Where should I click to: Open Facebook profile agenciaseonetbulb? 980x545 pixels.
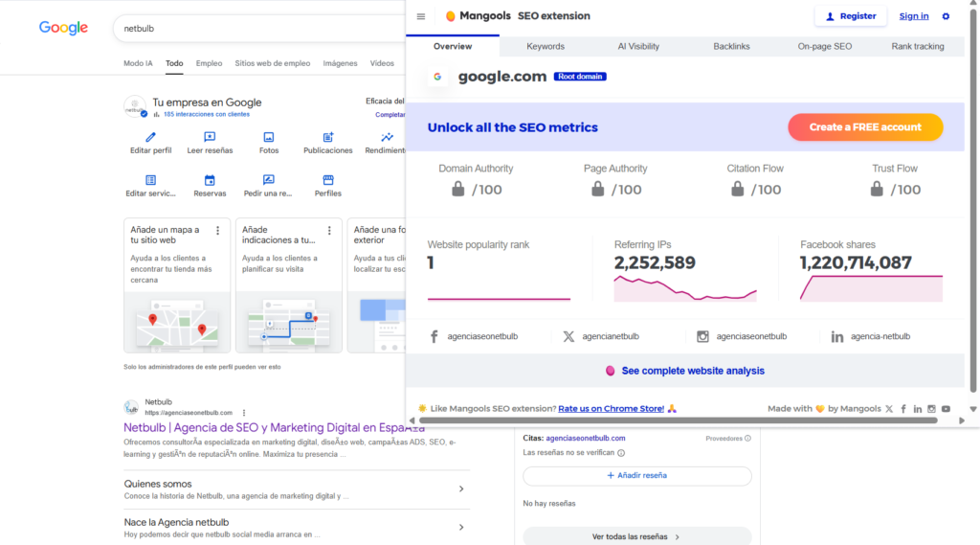point(475,336)
